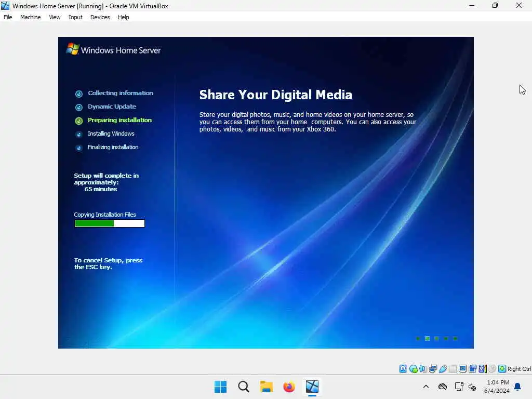Open taskbar Search
This screenshot has height=399, width=532.
pyautogui.click(x=243, y=387)
